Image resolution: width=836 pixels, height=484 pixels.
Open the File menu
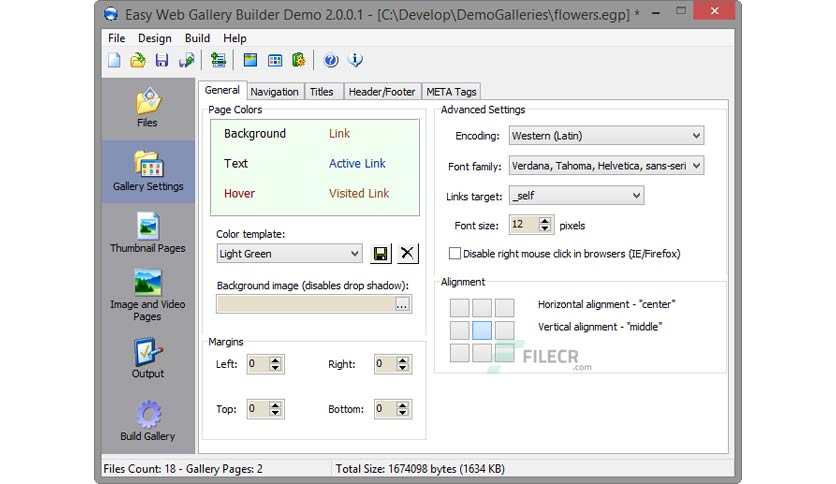[x=116, y=38]
